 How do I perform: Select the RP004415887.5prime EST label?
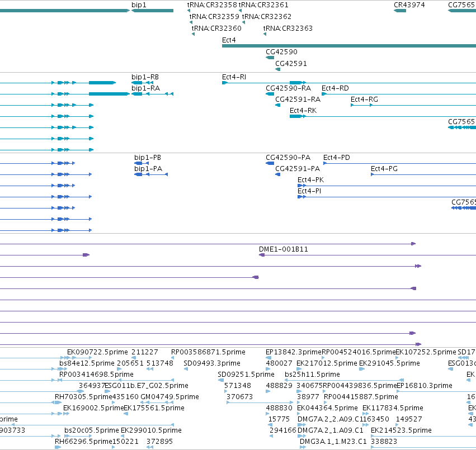[x=361, y=397]
